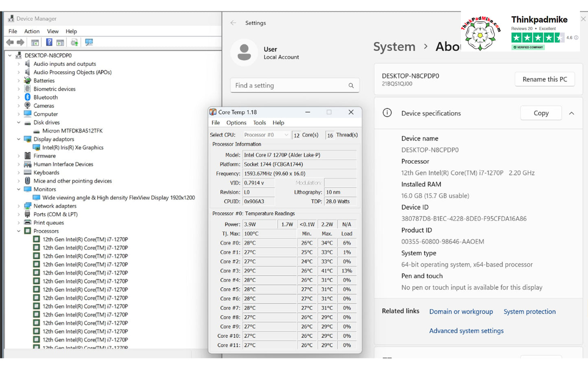This screenshot has width=588, height=369.
Task: Open the Advanced system settings link
Action: click(466, 331)
